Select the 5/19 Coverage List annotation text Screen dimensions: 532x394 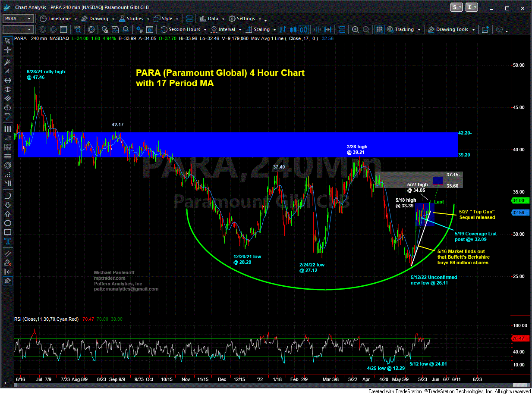click(x=475, y=236)
